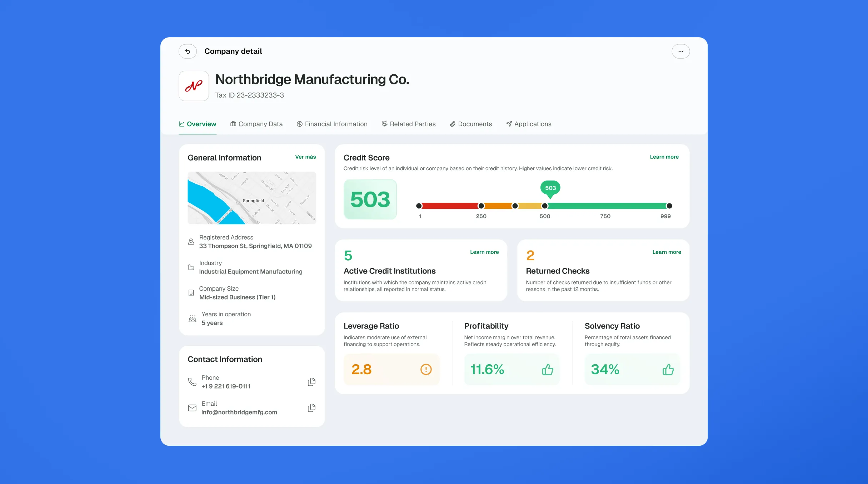Click the phone handset icon
The height and width of the screenshot is (484, 868).
[192, 382]
